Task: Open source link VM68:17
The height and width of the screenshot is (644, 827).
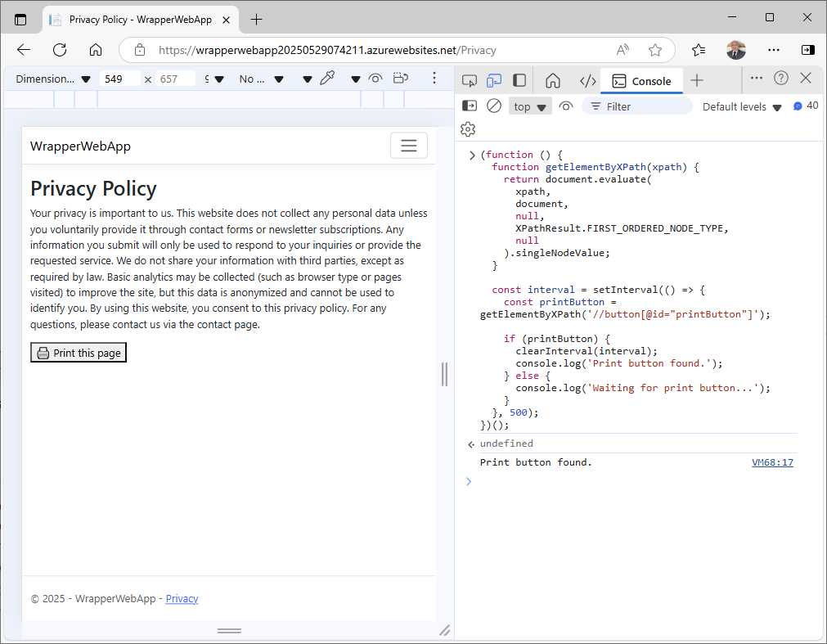Action: pyautogui.click(x=773, y=462)
